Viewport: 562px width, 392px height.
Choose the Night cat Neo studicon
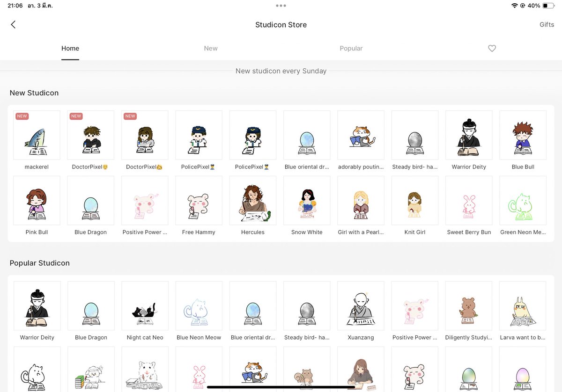pyautogui.click(x=145, y=306)
